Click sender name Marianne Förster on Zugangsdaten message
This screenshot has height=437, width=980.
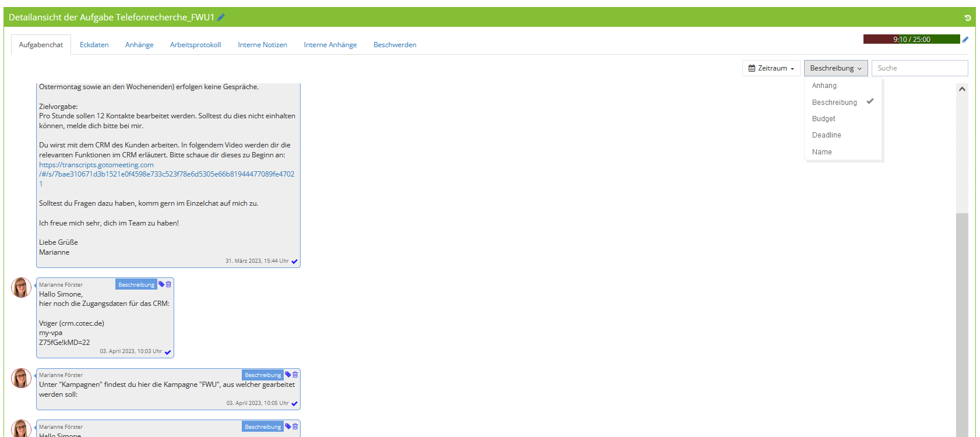click(61, 285)
